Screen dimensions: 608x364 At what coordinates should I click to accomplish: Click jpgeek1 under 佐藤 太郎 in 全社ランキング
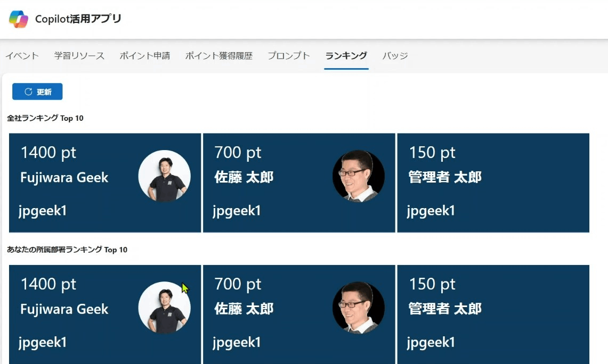237,211
